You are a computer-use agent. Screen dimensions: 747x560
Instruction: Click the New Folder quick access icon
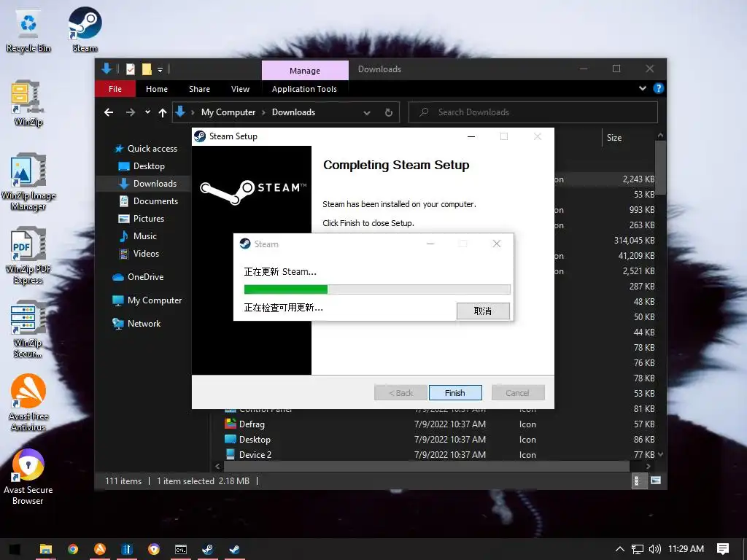147,69
